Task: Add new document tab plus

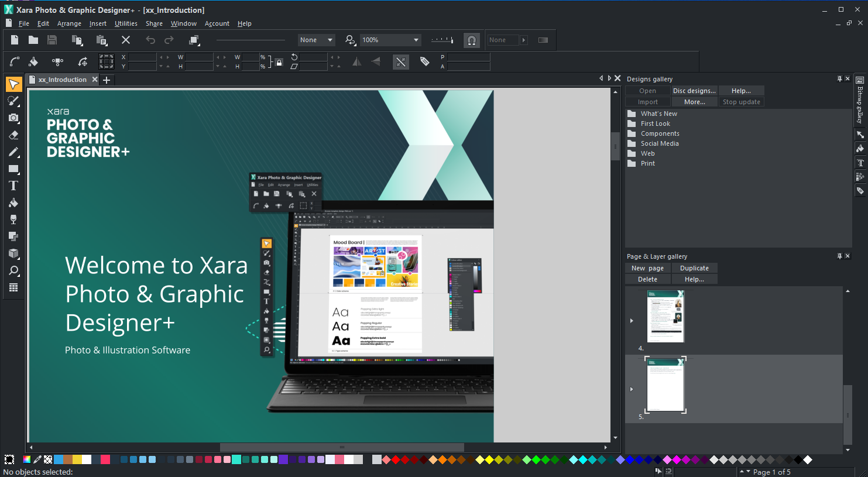Action: (107, 80)
